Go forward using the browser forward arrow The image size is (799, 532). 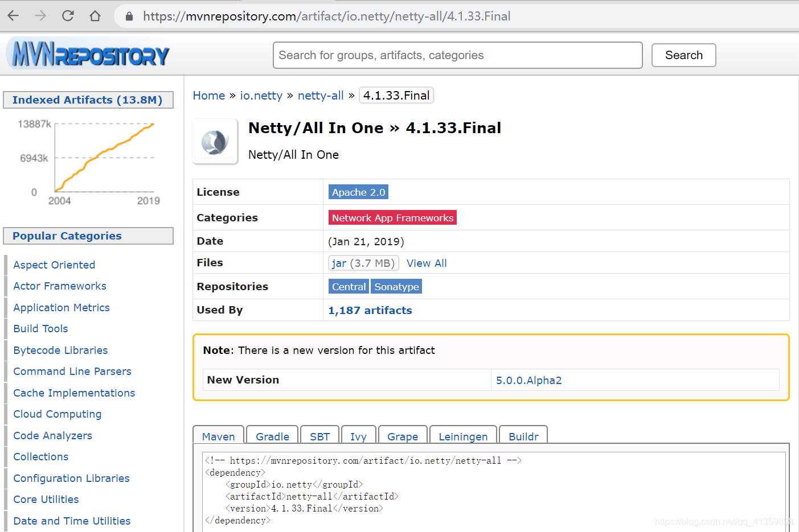(x=40, y=16)
